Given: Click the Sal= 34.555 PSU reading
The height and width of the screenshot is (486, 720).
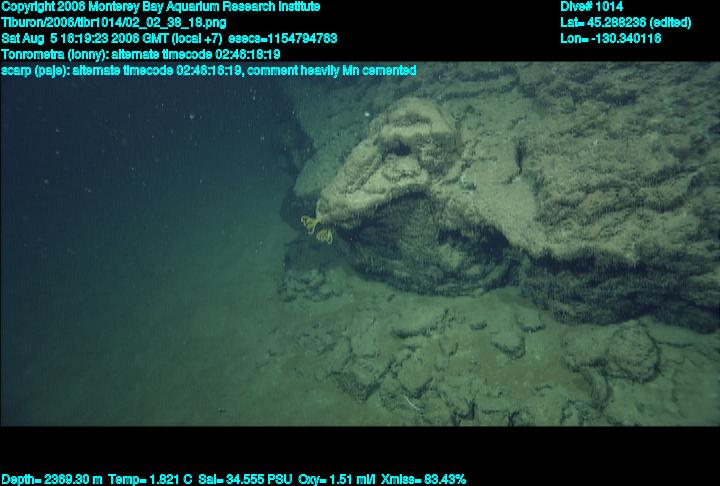Looking at the screenshot, I should 245,480.
